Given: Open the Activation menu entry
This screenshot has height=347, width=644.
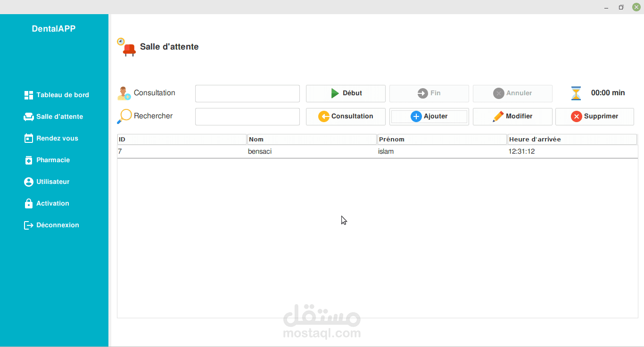Looking at the screenshot, I should (x=47, y=204).
